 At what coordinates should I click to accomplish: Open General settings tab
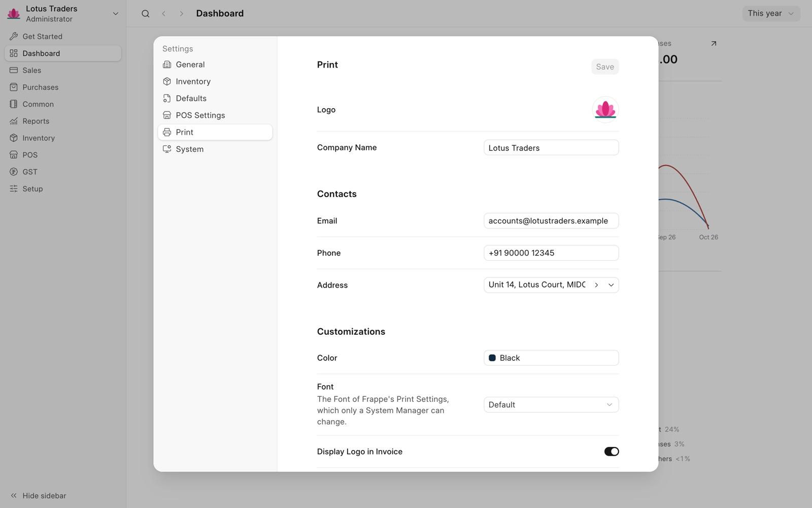[x=215, y=65]
